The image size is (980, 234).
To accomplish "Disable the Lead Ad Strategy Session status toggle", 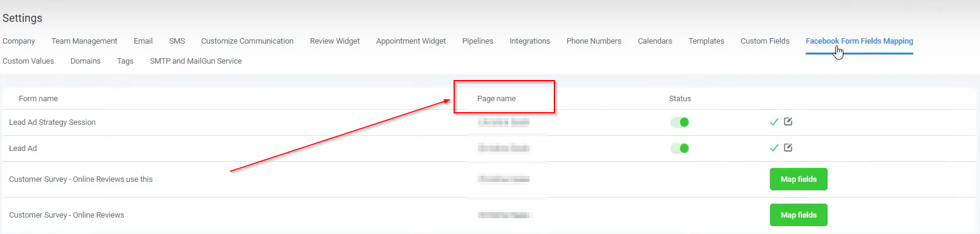I will coord(679,122).
